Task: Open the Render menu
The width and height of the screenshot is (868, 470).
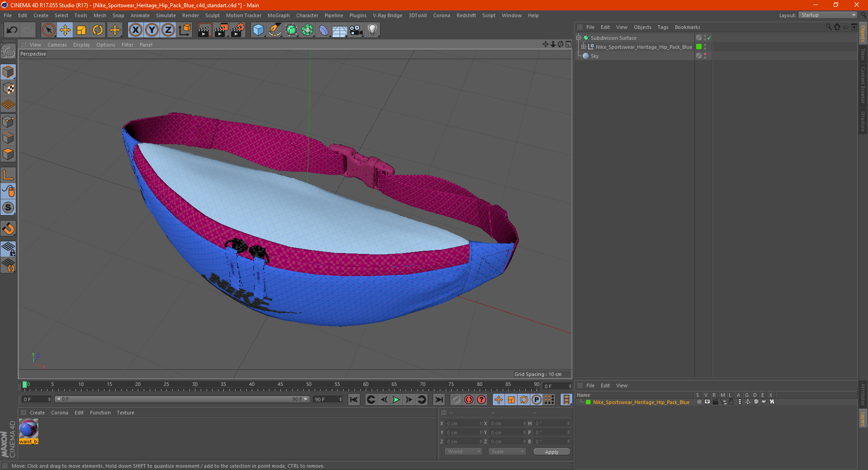Action: [x=190, y=15]
